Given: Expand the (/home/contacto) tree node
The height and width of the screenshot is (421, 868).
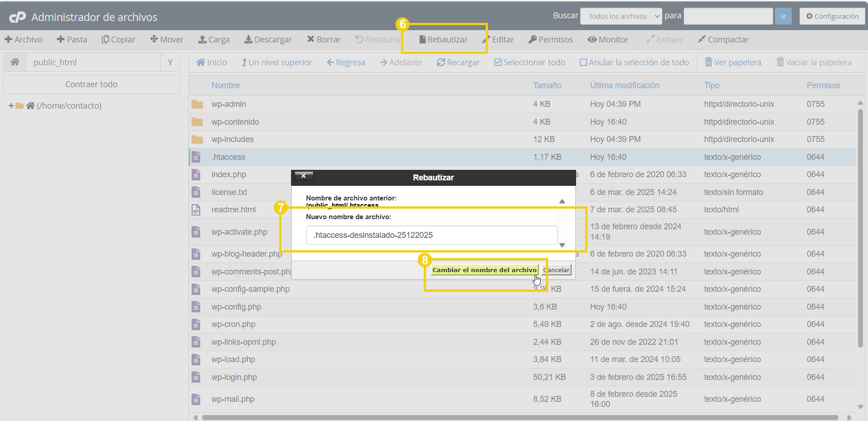Looking at the screenshot, I should 11,106.
